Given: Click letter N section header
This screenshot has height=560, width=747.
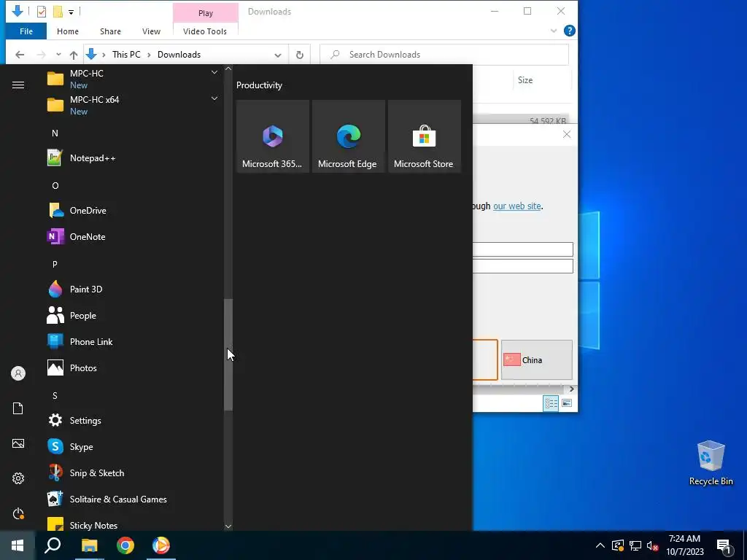Looking at the screenshot, I should 55,133.
